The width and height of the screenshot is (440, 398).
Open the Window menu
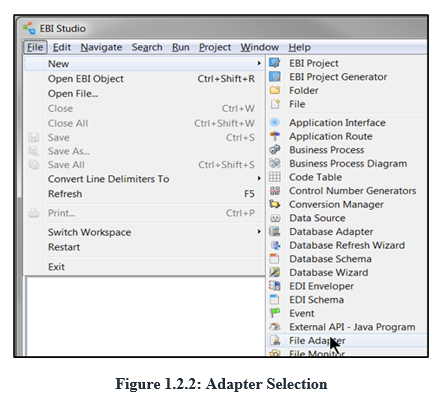(260, 47)
